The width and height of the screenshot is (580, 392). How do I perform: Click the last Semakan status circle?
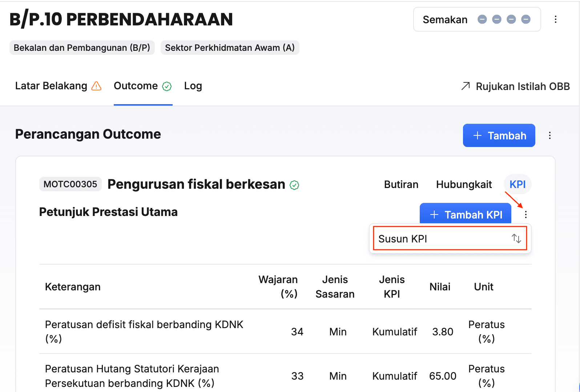coord(525,20)
